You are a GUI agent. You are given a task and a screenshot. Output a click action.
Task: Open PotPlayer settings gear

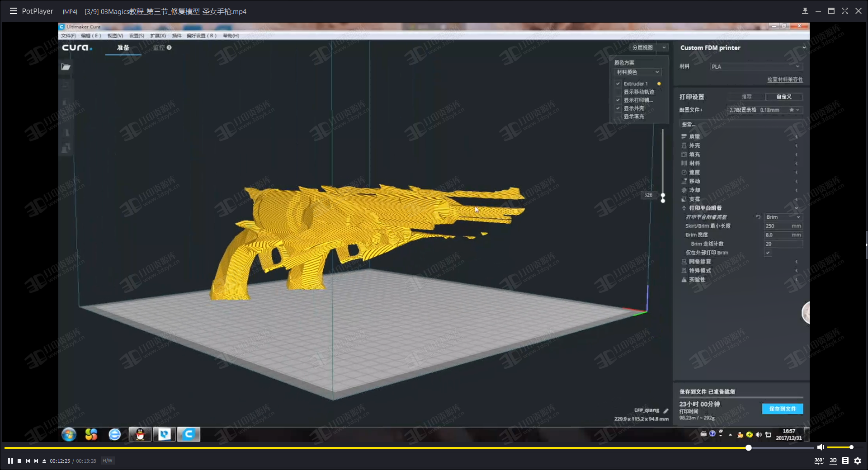point(858,461)
